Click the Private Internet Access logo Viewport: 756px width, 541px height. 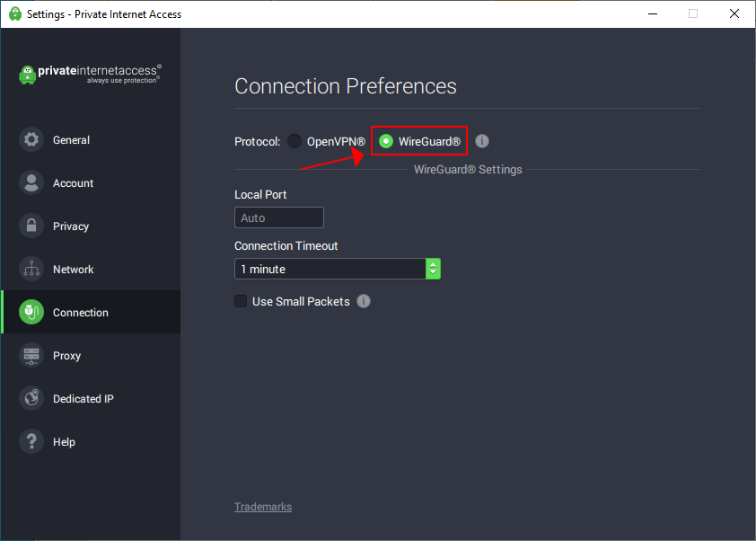click(90, 73)
